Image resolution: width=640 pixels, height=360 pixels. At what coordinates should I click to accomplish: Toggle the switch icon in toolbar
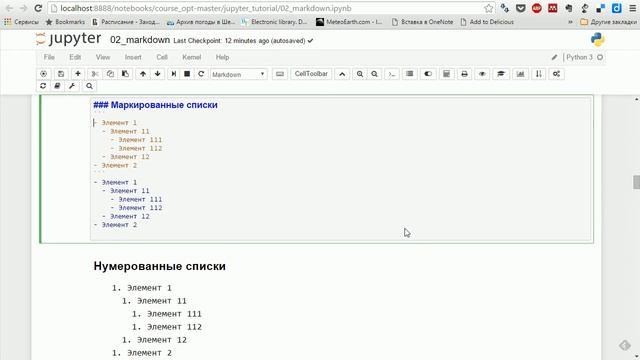(x=428, y=74)
